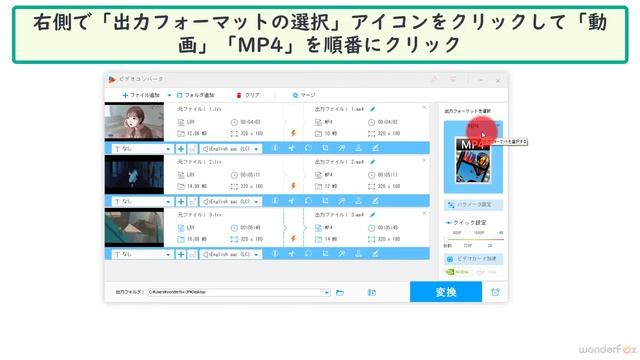Viewport: 640px width, 360px height.
Task: Open the output folder in explorer
Action: pyautogui.click(x=340, y=292)
